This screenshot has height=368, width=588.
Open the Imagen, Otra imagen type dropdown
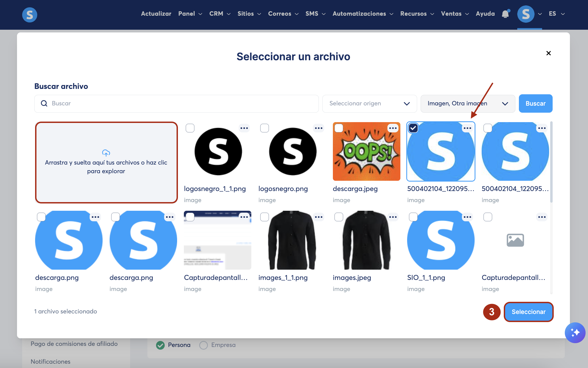coord(468,103)
